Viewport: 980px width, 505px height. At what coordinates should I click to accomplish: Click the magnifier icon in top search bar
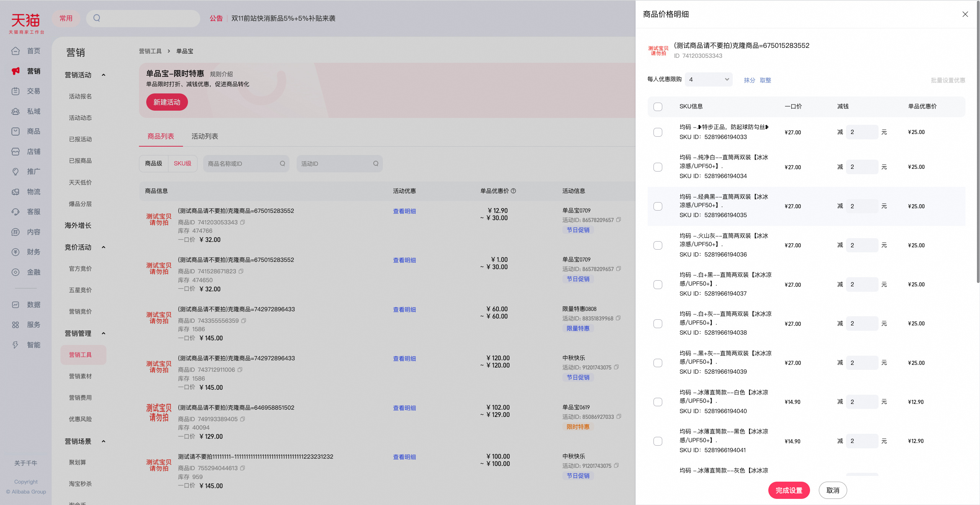[x=96, y=18]
